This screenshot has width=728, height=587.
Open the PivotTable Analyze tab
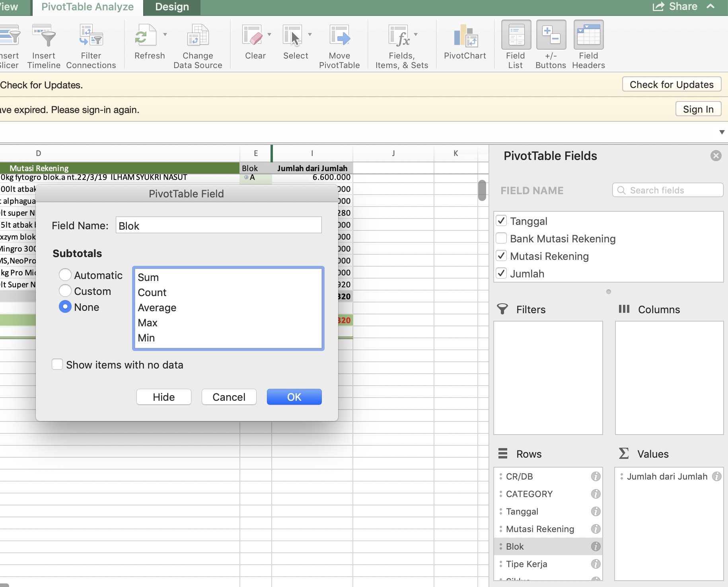87,7
